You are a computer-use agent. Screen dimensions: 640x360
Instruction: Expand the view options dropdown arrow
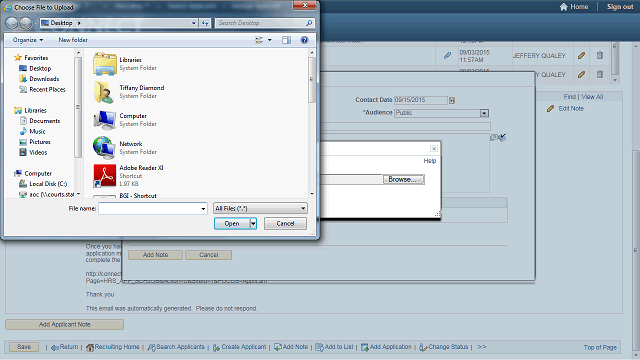[x=269, y=40]
